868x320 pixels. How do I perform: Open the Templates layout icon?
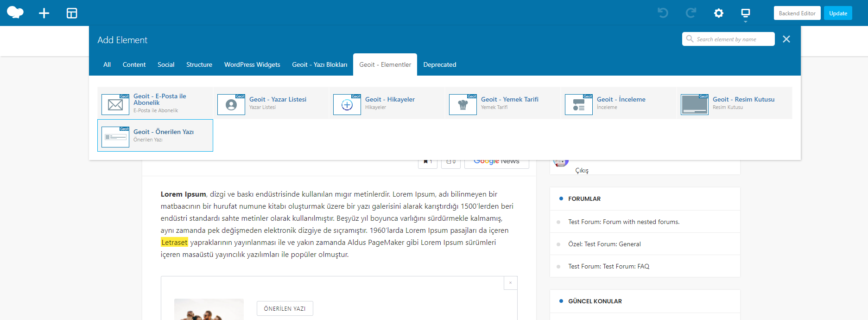[x=72, y=13]
